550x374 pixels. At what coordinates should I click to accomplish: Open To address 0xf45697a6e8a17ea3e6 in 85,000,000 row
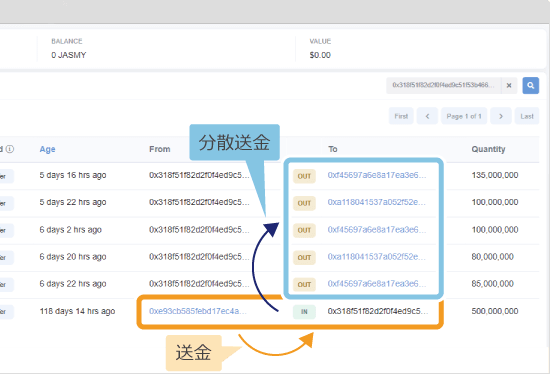pos(377,283)
